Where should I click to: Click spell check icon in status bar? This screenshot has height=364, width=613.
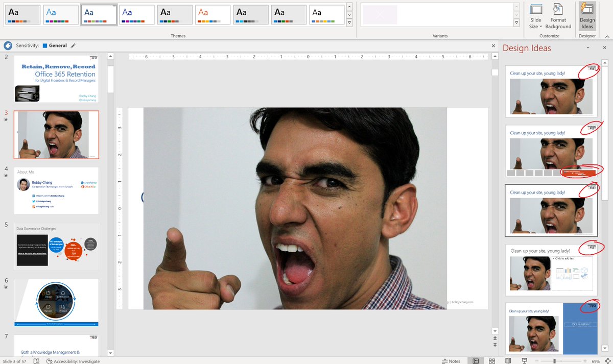tap(36, 361)
